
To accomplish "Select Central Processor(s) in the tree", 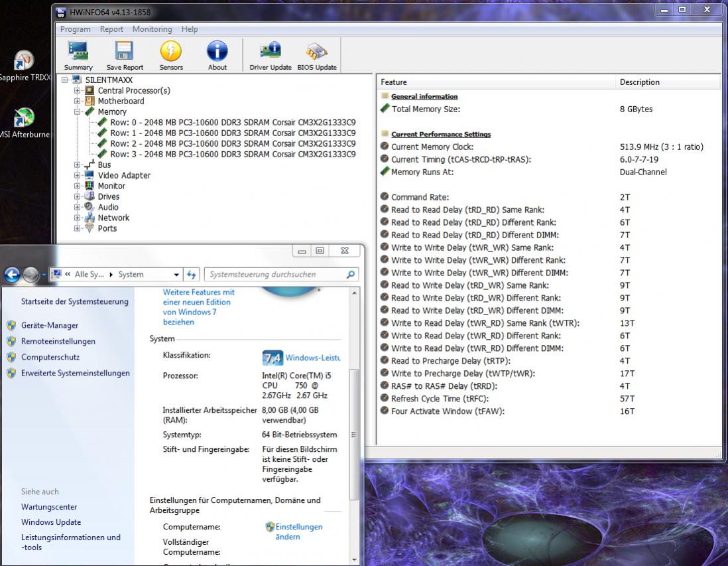I will [x=134, y=91].
